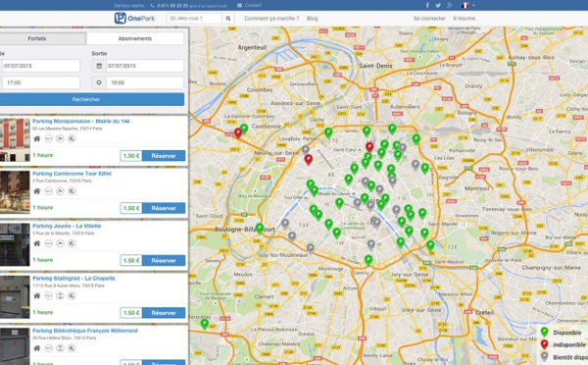This screenshot has width=588, height=365.
Task: Open 'Parking Montparnasse - Mairie du 14è' title
Action: click(81, 121)
